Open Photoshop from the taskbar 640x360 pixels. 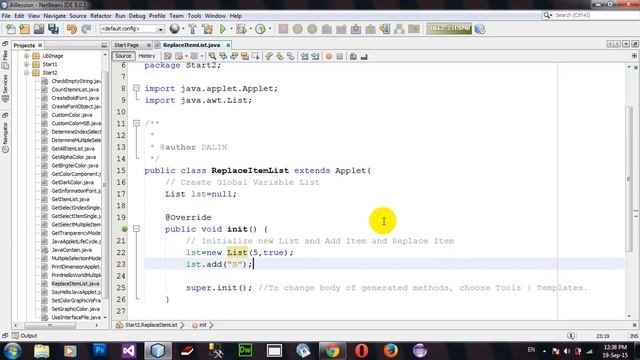tap(100, 350)
